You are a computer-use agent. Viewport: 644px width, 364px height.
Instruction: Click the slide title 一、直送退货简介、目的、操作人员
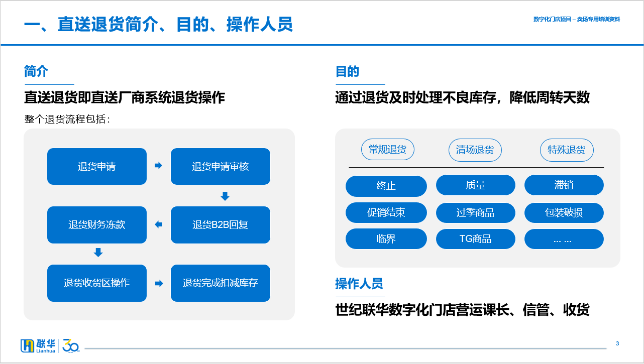[x=158, y=25]
